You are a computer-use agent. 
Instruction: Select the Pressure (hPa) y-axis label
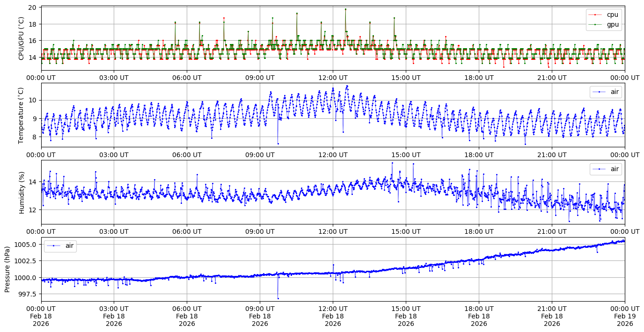(x=7, y=269)
